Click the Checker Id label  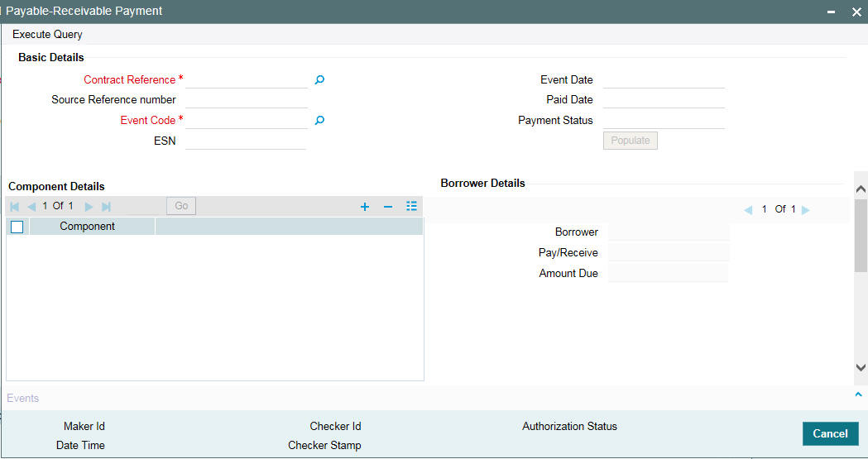(335, 427)
